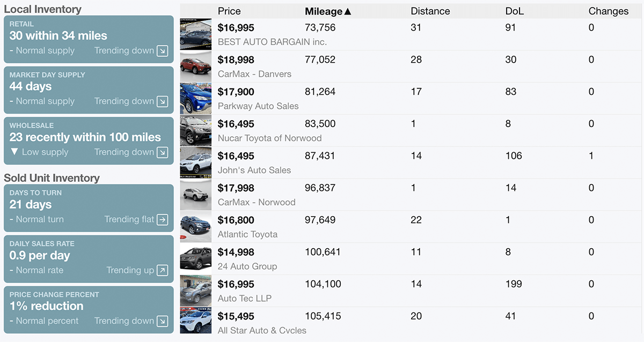Select the $14,998 price from 24 Auto Group
The image size is (644, 342).
pyautogui.click(x=236, y=252)
